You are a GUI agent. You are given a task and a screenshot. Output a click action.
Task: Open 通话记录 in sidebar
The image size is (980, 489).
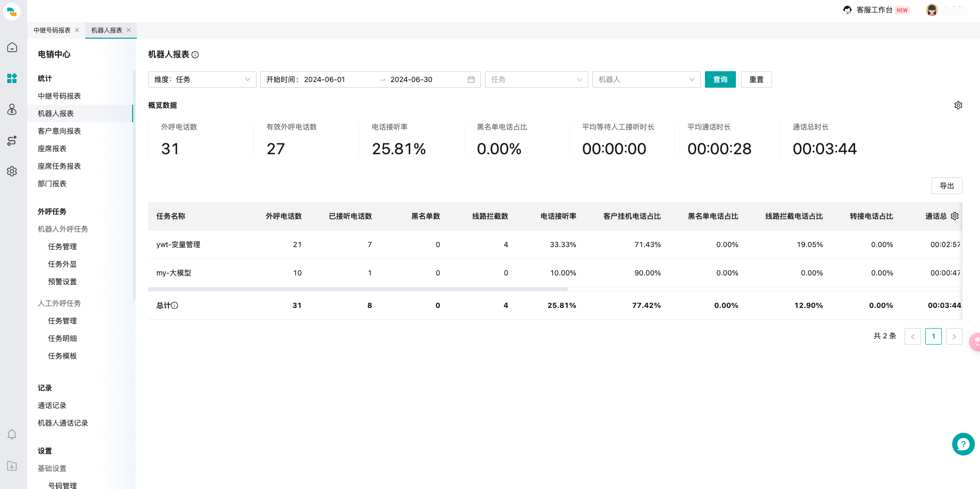click(x=52, y=405)
